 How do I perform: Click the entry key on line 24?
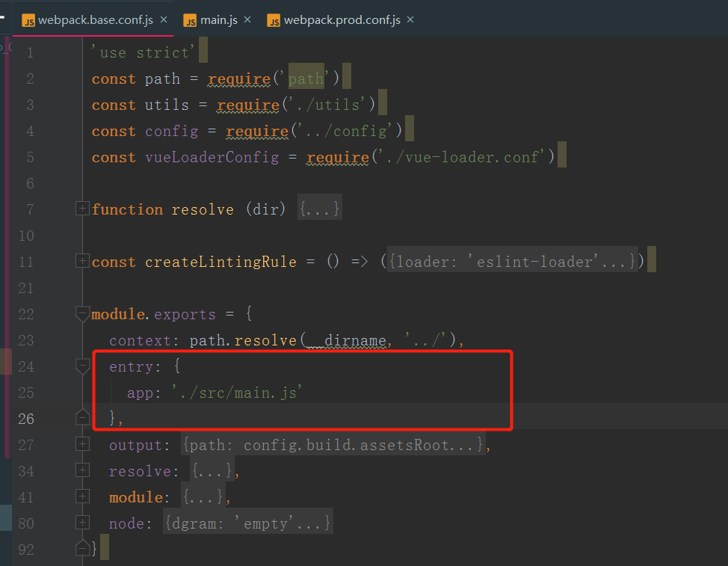point(131,366)
